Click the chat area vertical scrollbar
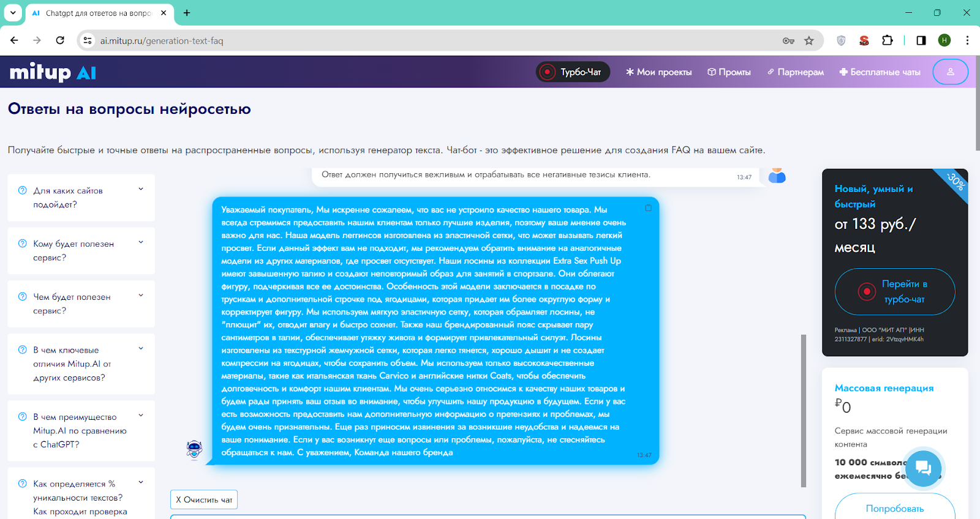 (x=803, y=410)
